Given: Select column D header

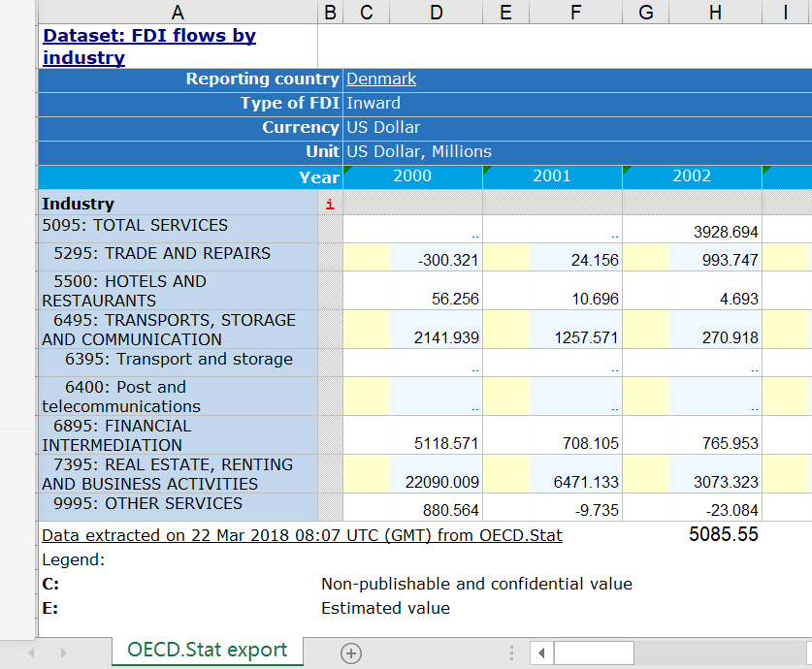Looking at the screenshot, I should pos(436,13).
